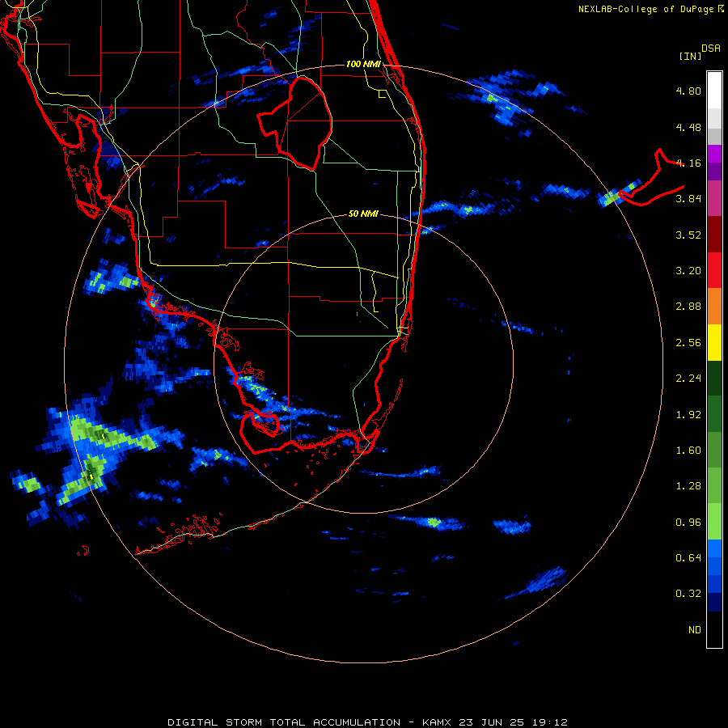The height and width of the screenshot is (728, 728).
Task: Pick the white swatch at legend top
Action: tap(714, 91)
